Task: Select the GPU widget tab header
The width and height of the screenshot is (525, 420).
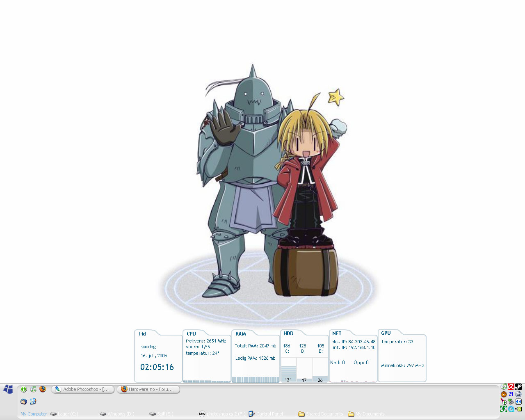Action: (386, 333)
